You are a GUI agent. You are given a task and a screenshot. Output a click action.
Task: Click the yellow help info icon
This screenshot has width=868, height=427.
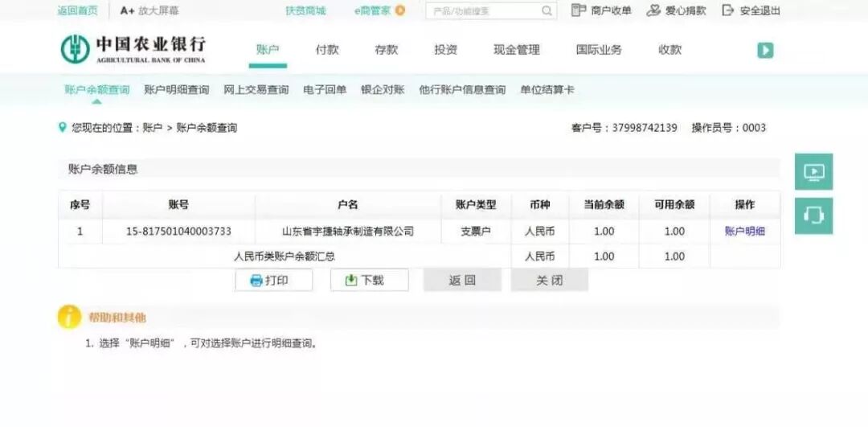pyautogui.click(x=69, y=317)
